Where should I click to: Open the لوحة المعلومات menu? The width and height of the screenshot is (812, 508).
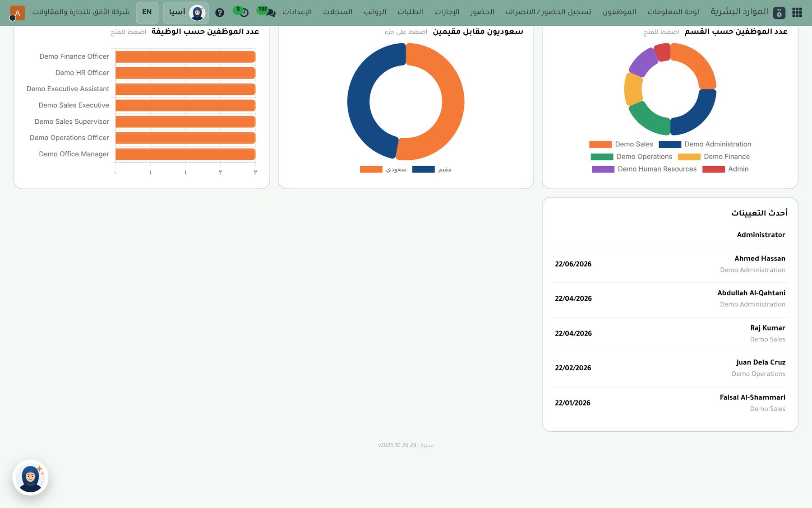coord(673,12)
